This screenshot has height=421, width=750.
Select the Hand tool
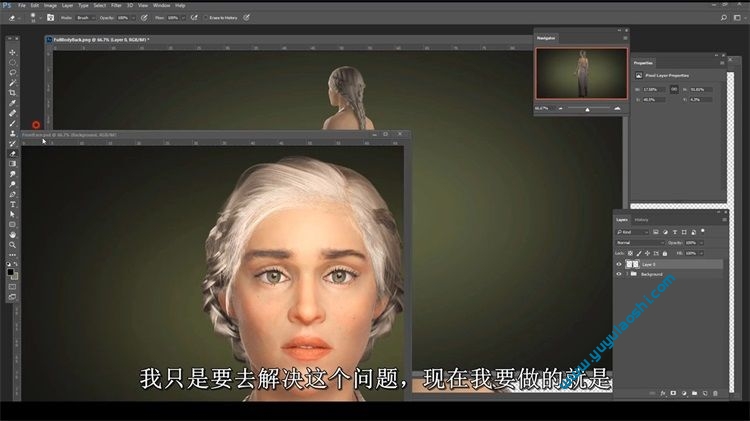pos(12,235)
